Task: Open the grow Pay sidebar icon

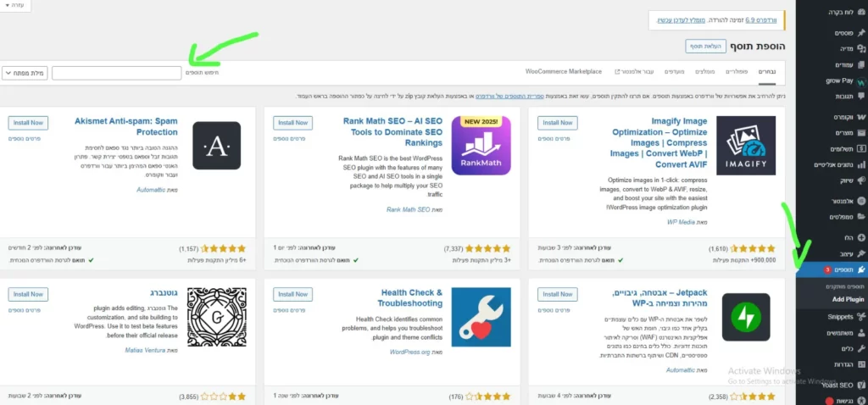Action: (x=861, y=81)
